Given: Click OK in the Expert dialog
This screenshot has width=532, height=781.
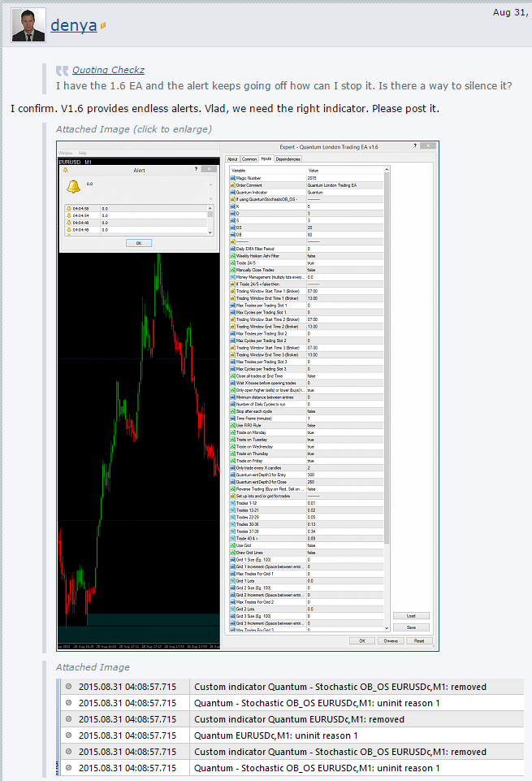Looking at the screenshot, I should point(362,641).
